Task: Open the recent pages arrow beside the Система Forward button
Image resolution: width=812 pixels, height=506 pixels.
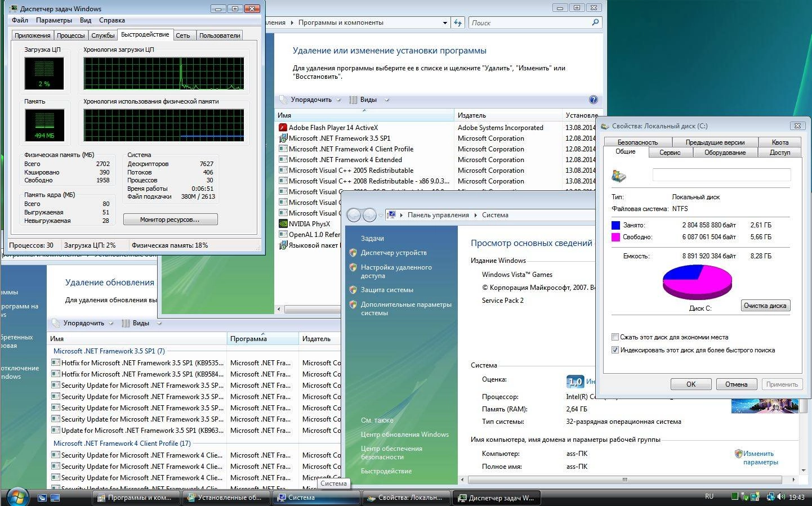Action: (381, 216)
